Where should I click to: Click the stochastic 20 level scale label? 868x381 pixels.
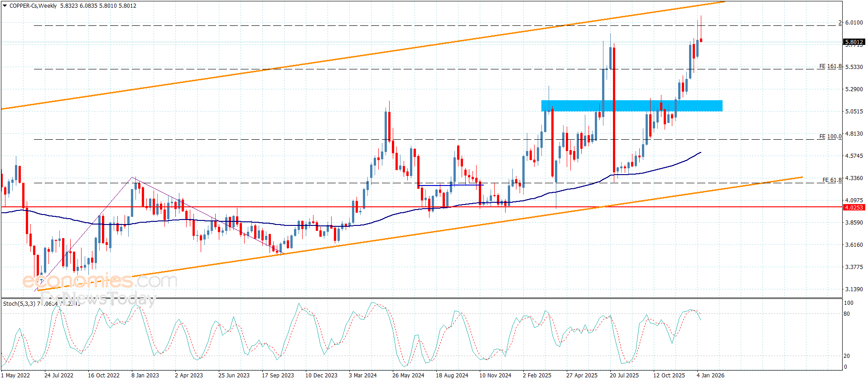pyautogui.click(x=847, y=356)
